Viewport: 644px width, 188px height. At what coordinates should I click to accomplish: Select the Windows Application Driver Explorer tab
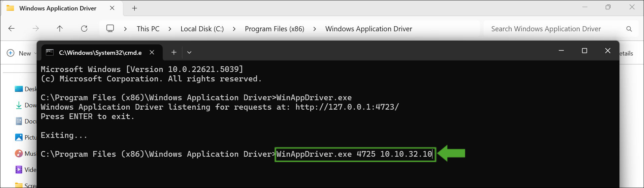coord(58,8)
